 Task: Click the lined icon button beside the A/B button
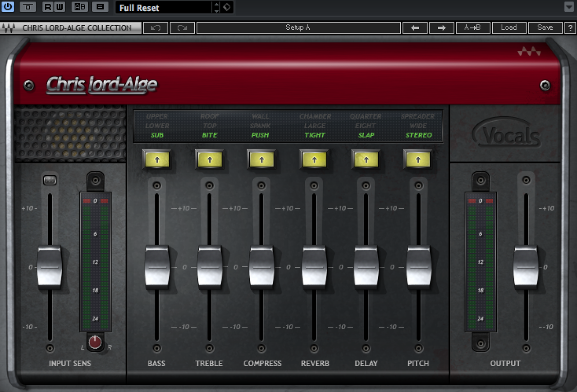pyautogui.click(x=100, y=7)
